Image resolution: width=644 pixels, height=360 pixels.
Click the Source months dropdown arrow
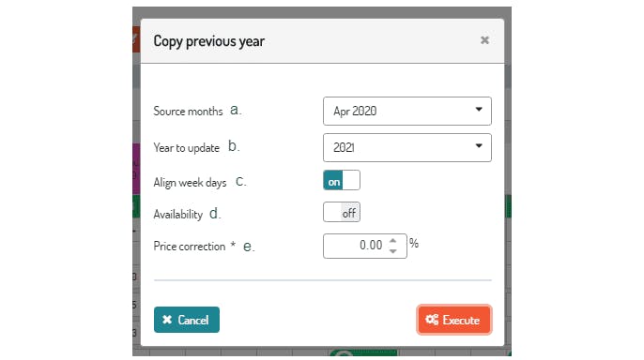[x=479, y=110]
